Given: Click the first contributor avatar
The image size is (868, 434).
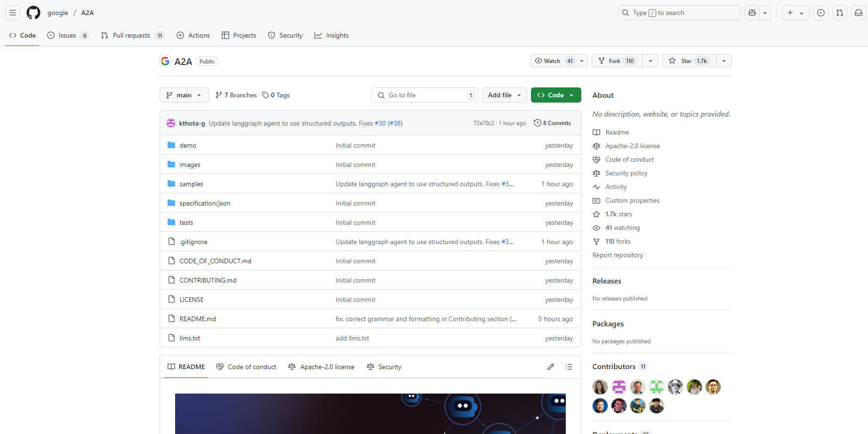Looking at the screenshot, I should [x=600, y=387].
